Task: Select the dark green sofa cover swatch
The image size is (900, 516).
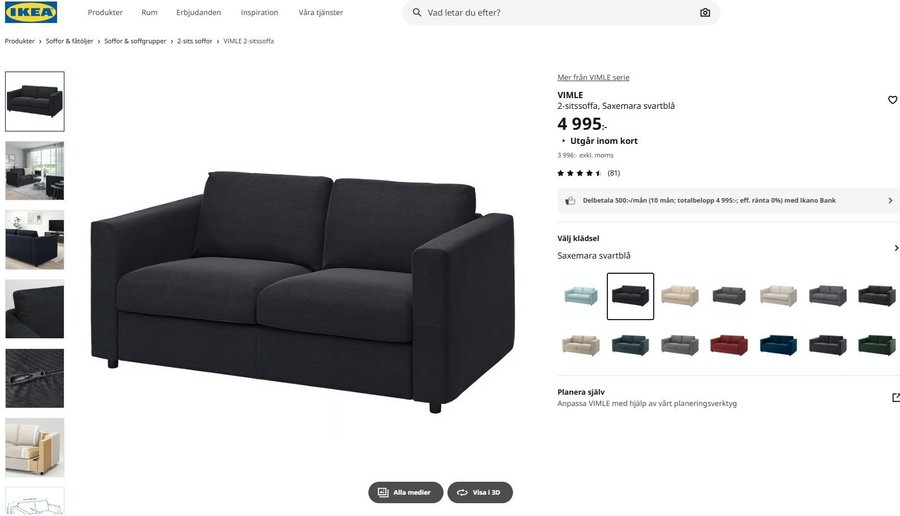Action: tap(877, 346)
